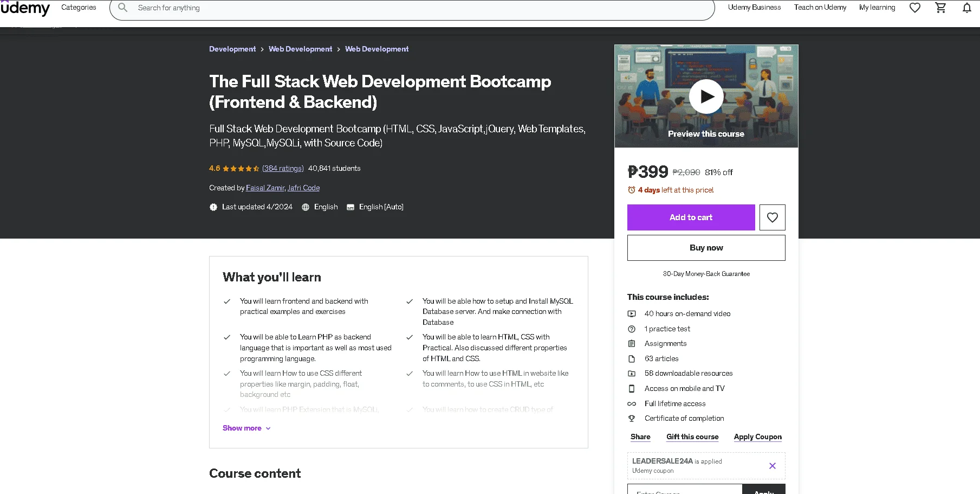This screenshot has width=980, height=494.
Task: Go to My learning
Action: tap(877, 8)
